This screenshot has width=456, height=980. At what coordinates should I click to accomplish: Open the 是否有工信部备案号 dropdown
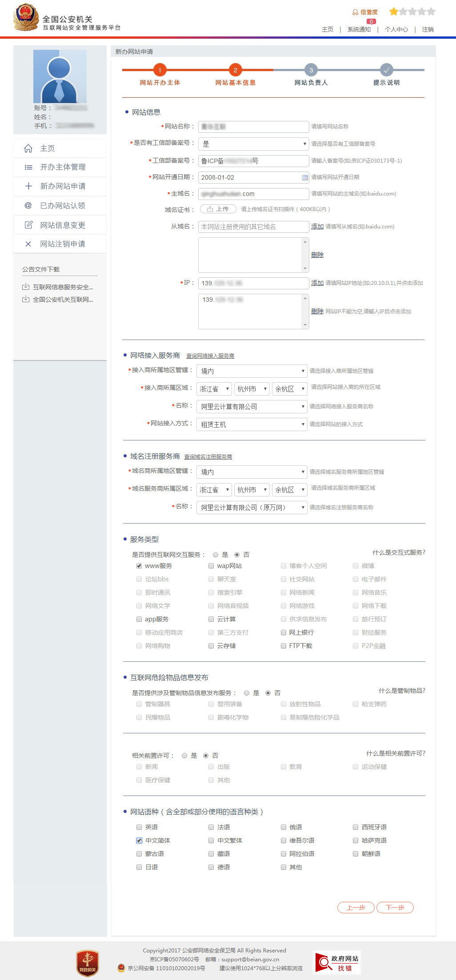[x=253, y=144]
